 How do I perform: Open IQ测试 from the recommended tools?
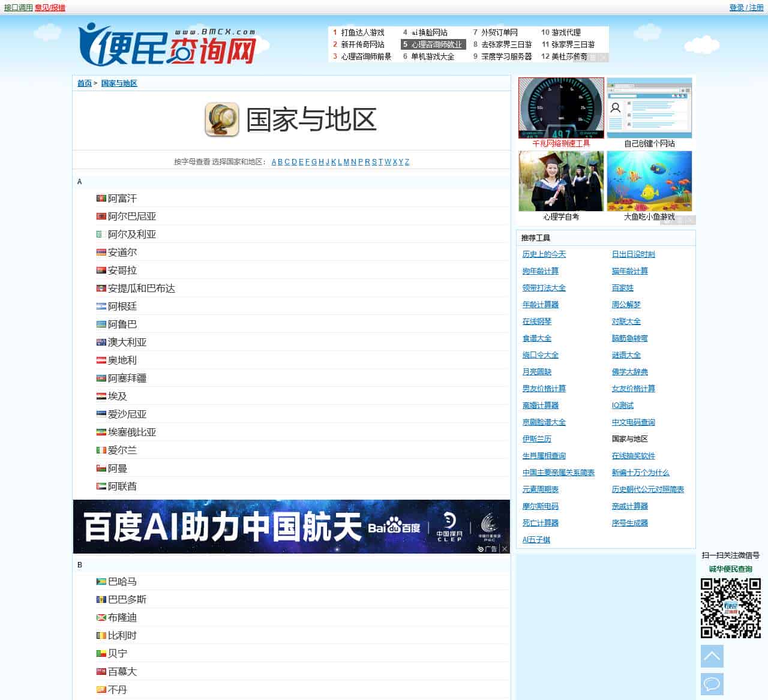[622, 405]
